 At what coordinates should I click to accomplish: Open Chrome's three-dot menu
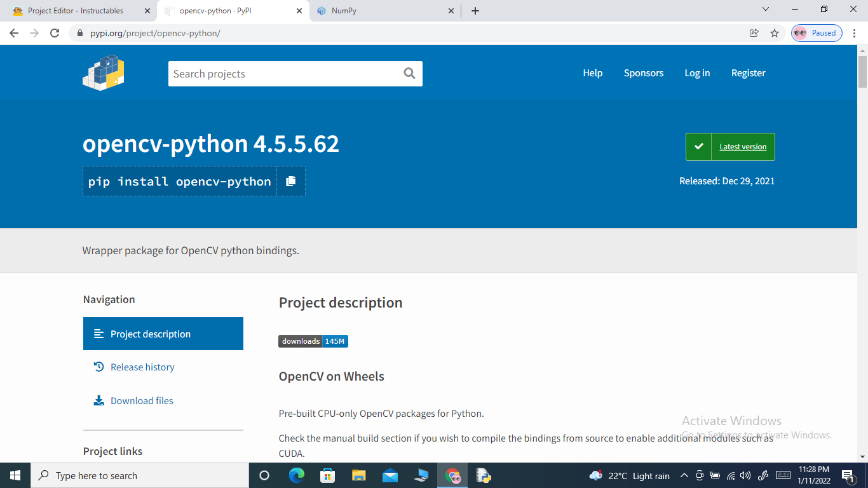click(855, 33)
